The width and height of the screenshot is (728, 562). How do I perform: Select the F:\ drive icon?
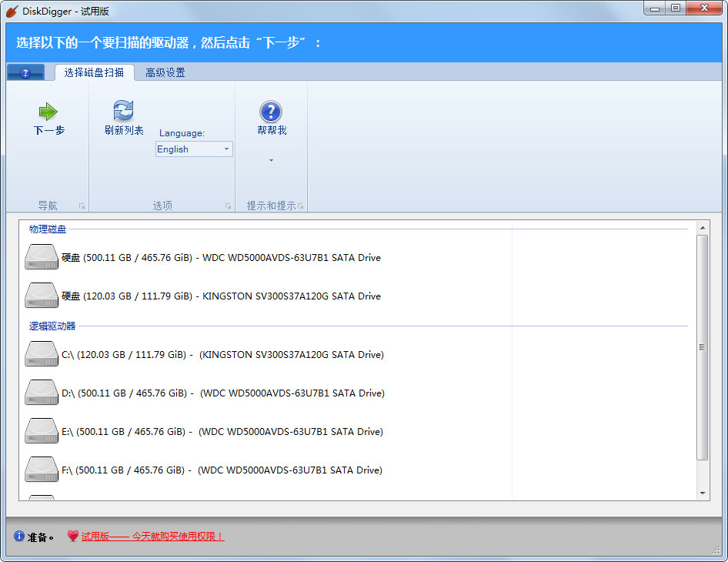coord(42,470)
